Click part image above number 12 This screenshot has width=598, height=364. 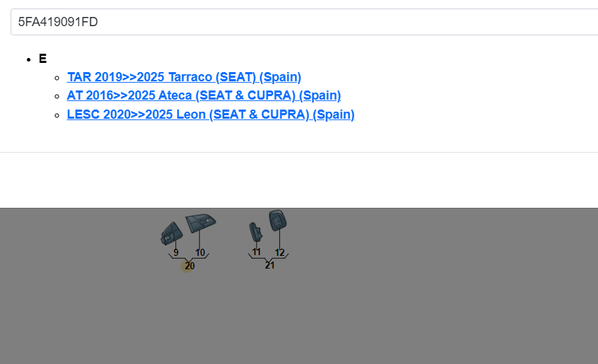(x=278, y=221)
